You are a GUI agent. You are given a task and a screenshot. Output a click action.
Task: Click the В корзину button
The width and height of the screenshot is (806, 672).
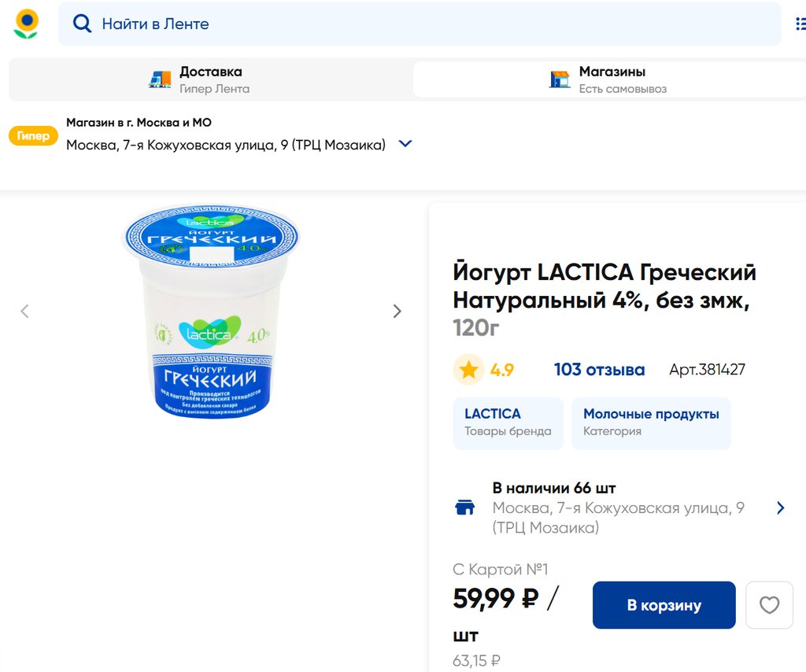[x=664, y=605]
